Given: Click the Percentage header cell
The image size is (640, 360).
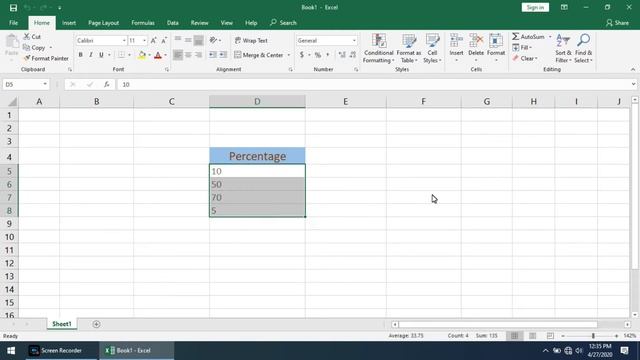Looking at the screenshot, I should pos(257,156).
